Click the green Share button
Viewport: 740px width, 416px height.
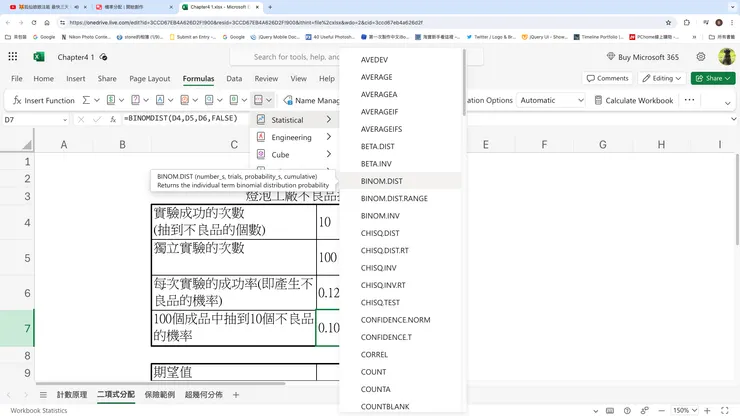[713, 78]
